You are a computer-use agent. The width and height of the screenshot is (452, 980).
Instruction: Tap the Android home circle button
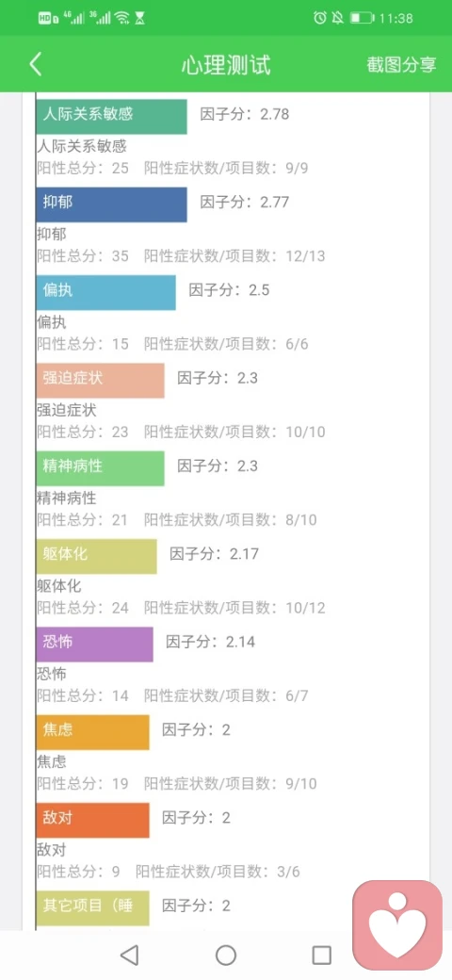(226, 955)
